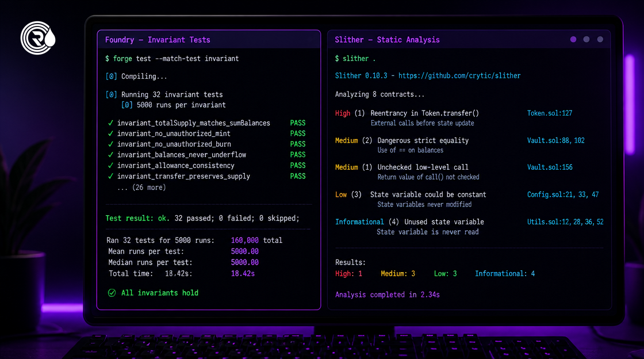Image resolution: width=644 pixels, height=359 pixels.
Task: Click 'Reentrancy in Token.transfer()' finding
Action: point(425,113)
